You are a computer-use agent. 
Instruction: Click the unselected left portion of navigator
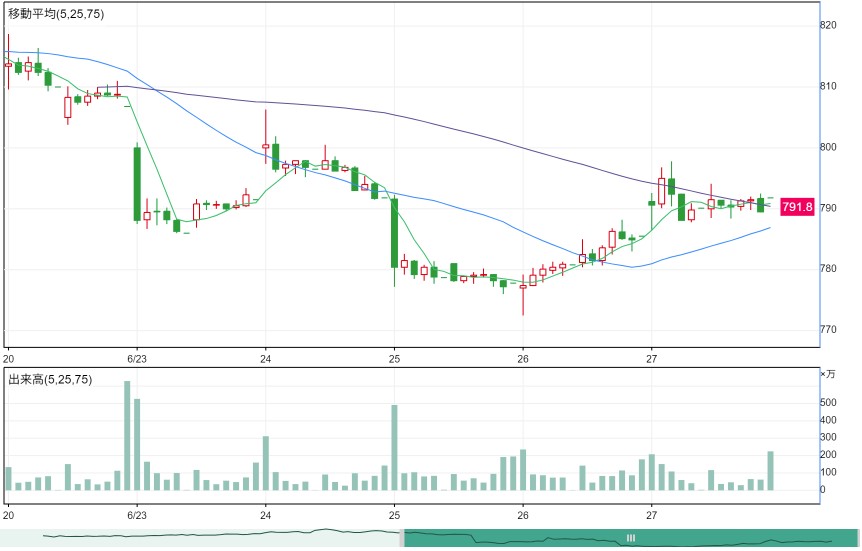(x=201, y=538)
